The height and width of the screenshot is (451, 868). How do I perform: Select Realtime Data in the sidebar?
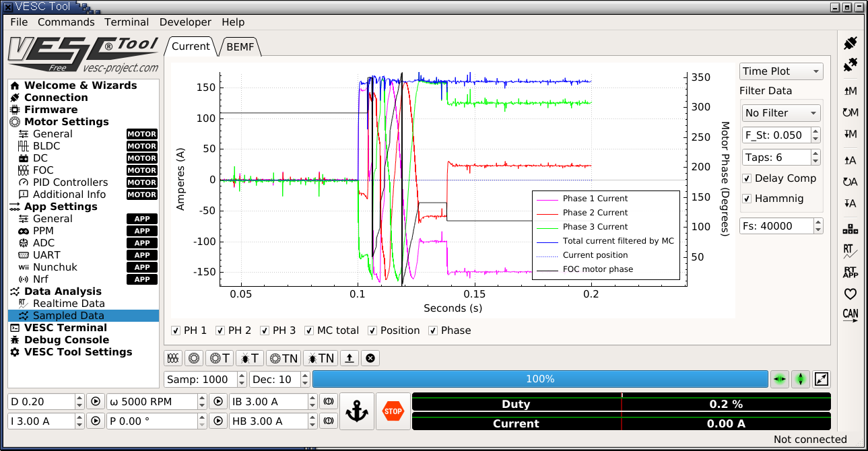point(84,304)
